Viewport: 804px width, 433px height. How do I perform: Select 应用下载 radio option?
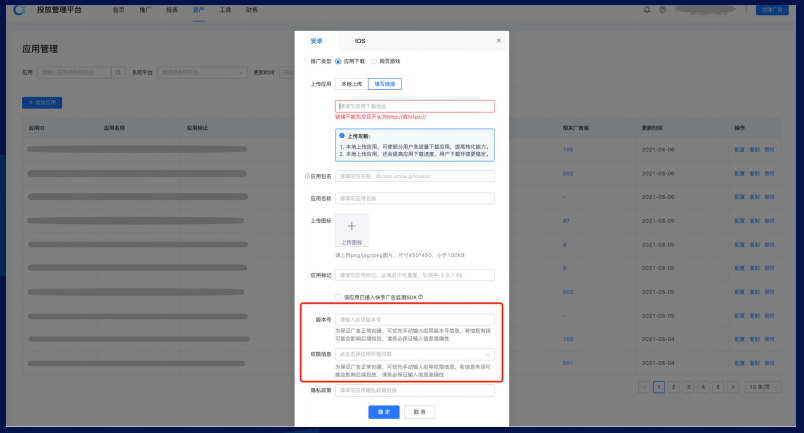point(338,62)
